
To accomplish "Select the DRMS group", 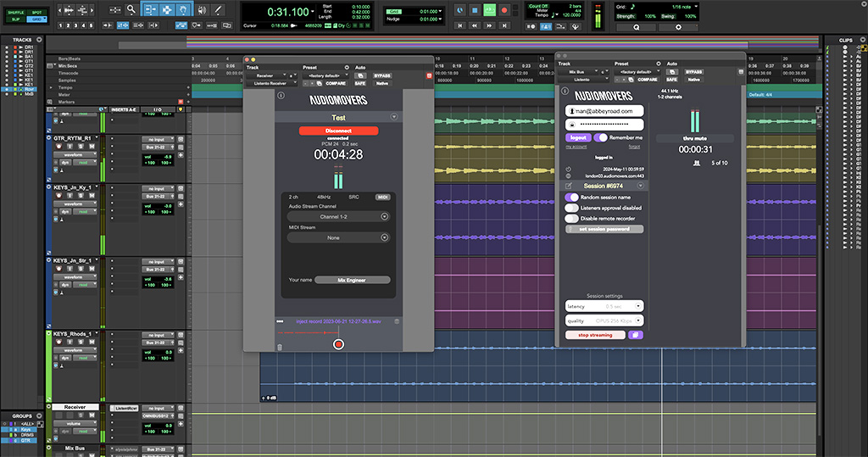I will tap(26, 436).
